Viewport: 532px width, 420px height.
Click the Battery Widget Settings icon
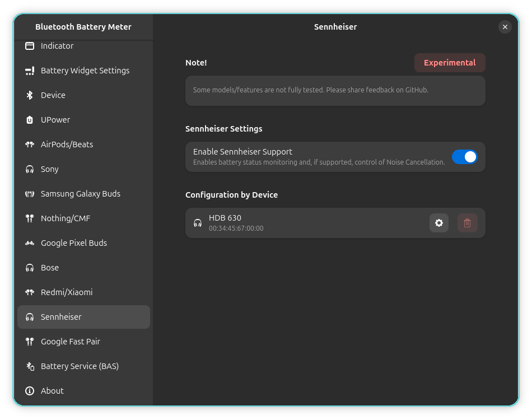(x=30, y=71)
